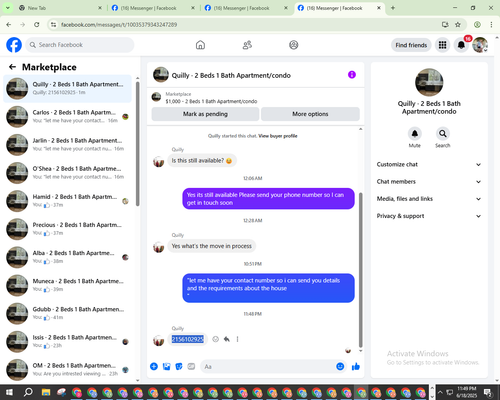Open OM conversation in list

(x=67, y=370)
